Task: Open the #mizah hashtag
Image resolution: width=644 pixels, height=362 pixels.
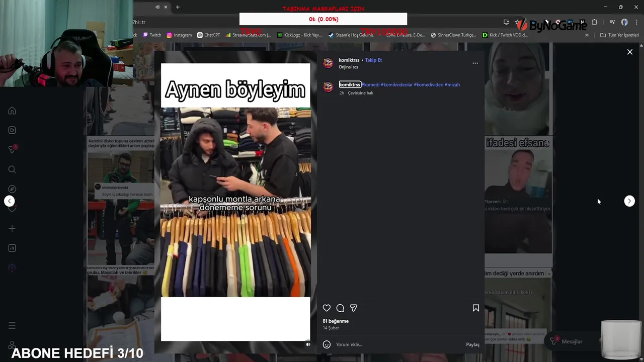Action: pyautogui.click(x=452, y=84)
